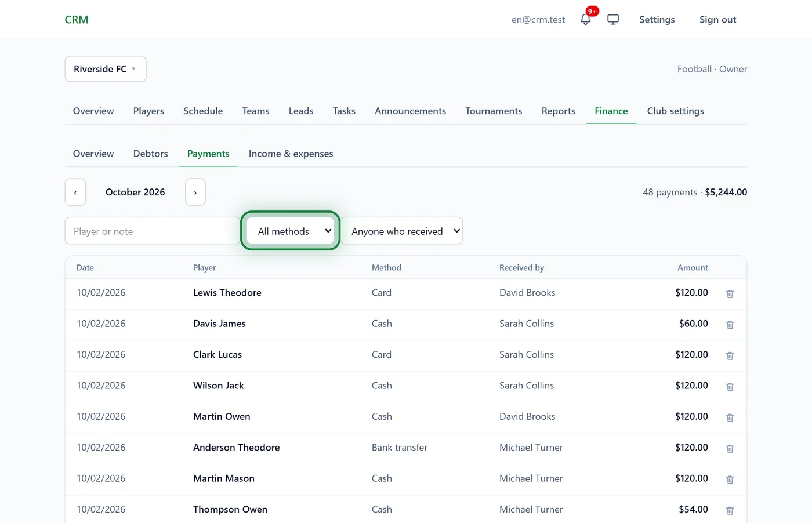The height and width of the screenshot is (523, 812).
Task: Click the Amount column header
Action: click(x=693, y=267)
